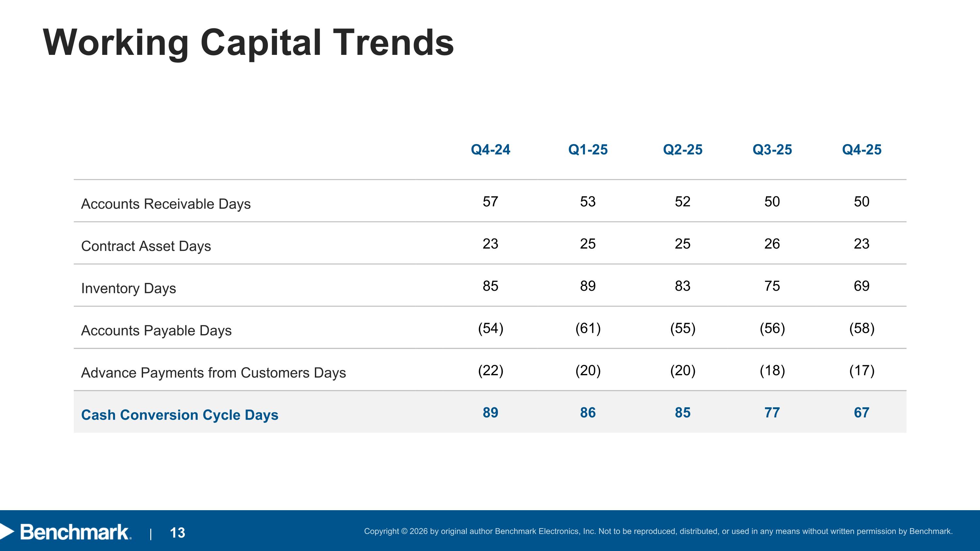Viewport: 980px width, 551px height.
Task: Click Q1-25 Accounts Payable Days value (61)
Action: pos(588,328)
